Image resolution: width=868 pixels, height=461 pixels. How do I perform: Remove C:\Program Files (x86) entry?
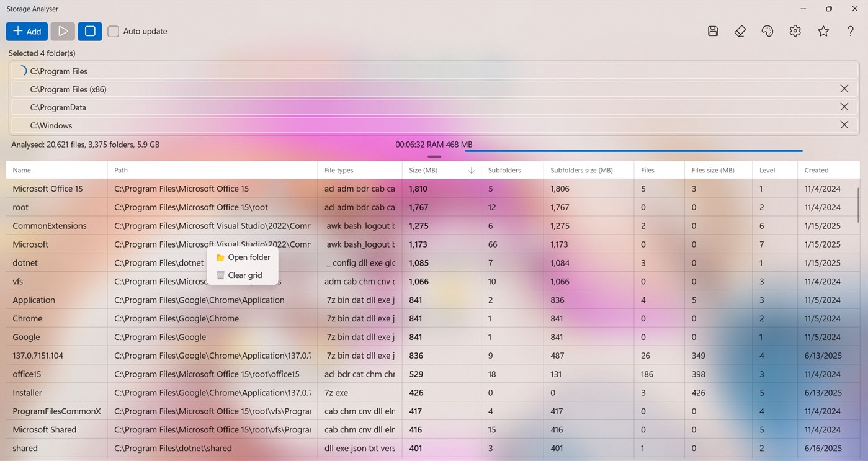click(844, 89)
